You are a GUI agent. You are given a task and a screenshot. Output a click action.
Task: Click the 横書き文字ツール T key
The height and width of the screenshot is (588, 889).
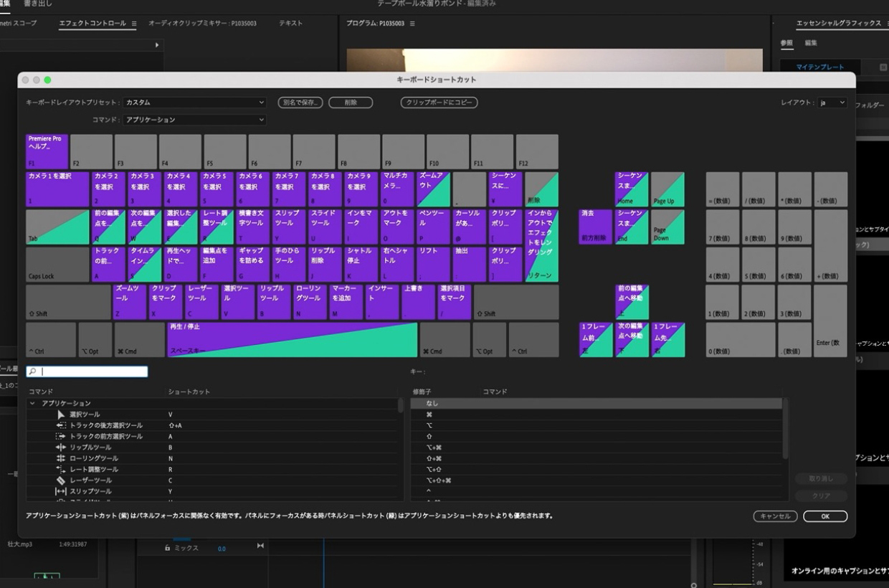pyautogui.click(x=252, y=227)
